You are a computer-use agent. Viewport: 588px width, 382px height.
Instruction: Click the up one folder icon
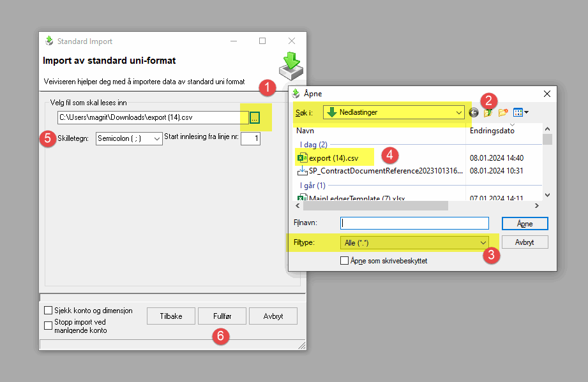488,113
